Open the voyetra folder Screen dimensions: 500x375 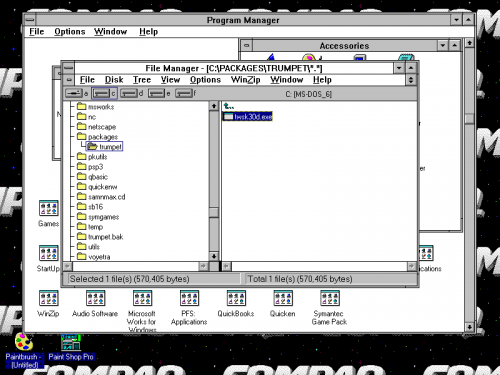tap(94, 257)
